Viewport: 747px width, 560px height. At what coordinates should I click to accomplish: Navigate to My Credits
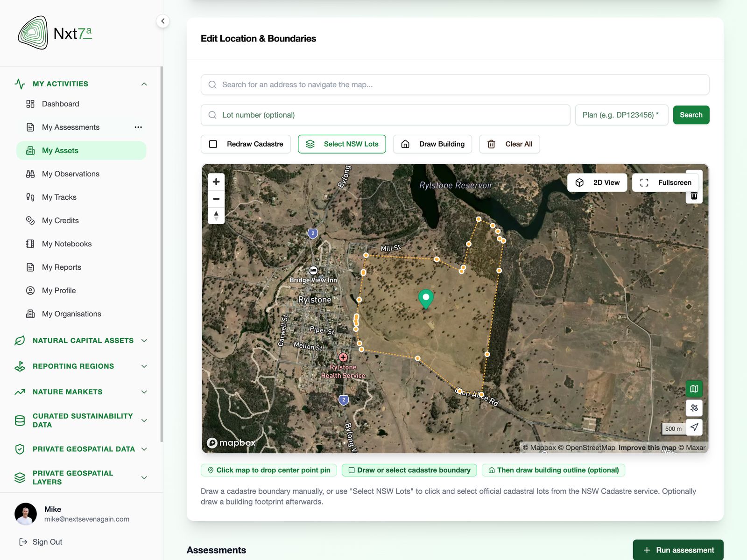point(81,221)
